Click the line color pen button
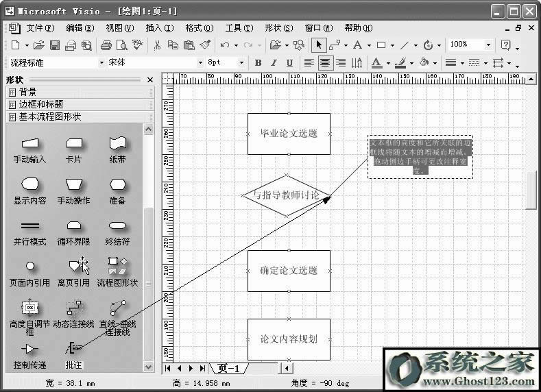Viewport: 541px width, 392px height. point(400,63)
